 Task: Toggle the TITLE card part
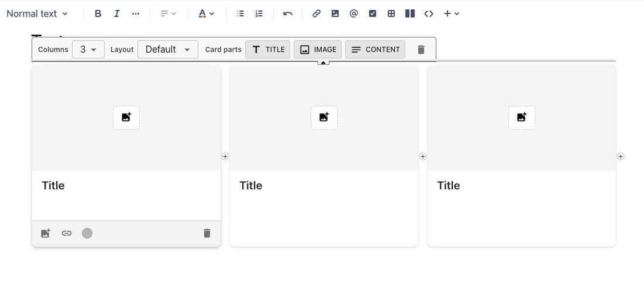coord(268,50)
